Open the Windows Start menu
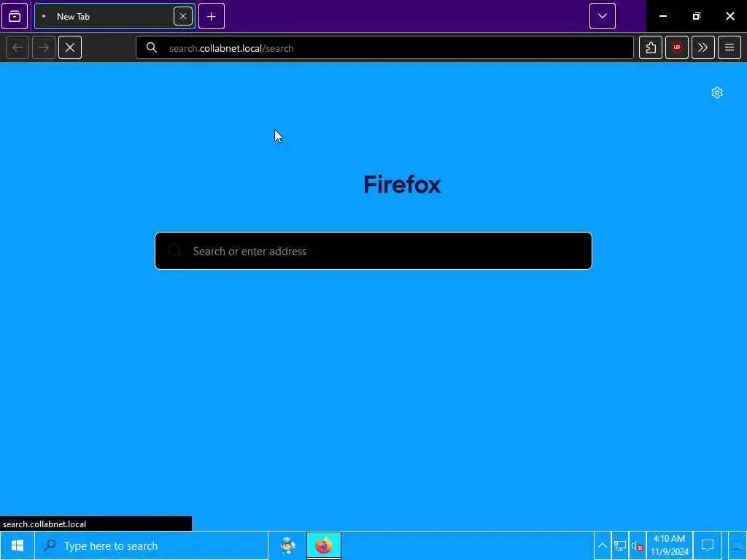Screen dimensions: 747x560 click(x=18, y=545)
